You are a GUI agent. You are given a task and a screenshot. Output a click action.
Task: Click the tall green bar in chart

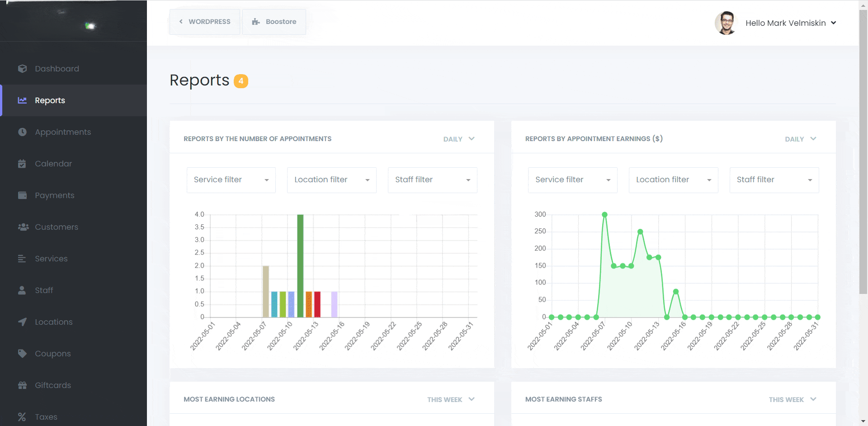(300, 265)
